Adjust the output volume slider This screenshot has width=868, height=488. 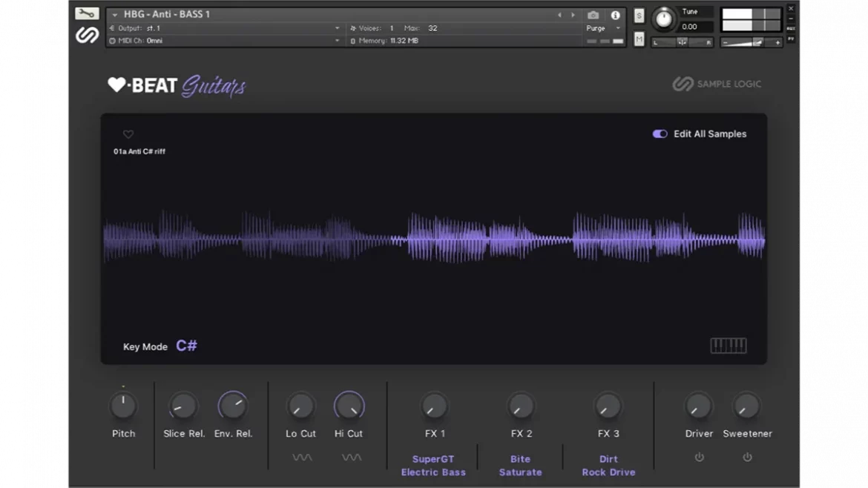tap(752, 42)
